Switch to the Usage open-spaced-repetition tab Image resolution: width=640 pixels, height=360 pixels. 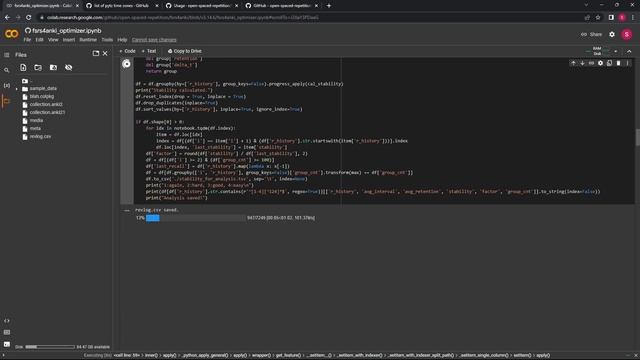pos(202,6)
